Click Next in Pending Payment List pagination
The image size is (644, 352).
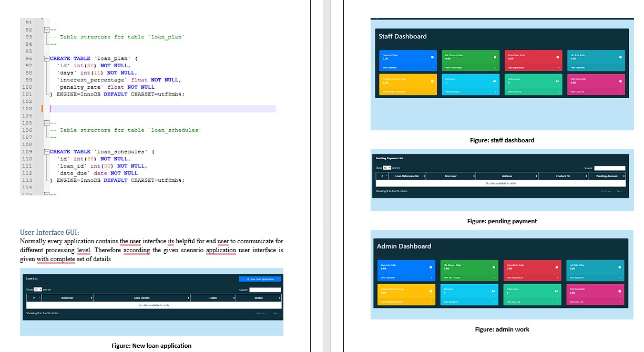(620, 191)
